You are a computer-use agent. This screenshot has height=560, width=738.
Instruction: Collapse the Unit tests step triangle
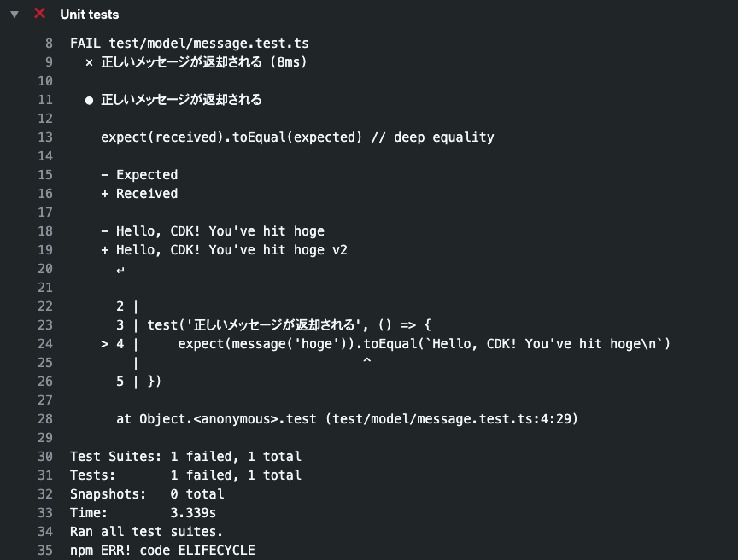coord(15,15)
